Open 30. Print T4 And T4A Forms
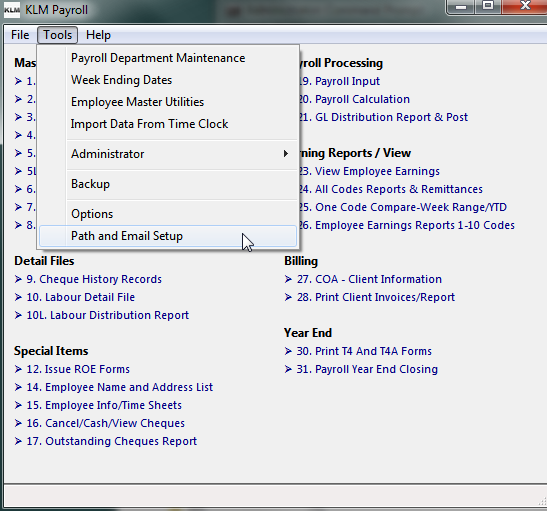The height and width of the screenshot is (511, 547). click(x=364, y=351)
